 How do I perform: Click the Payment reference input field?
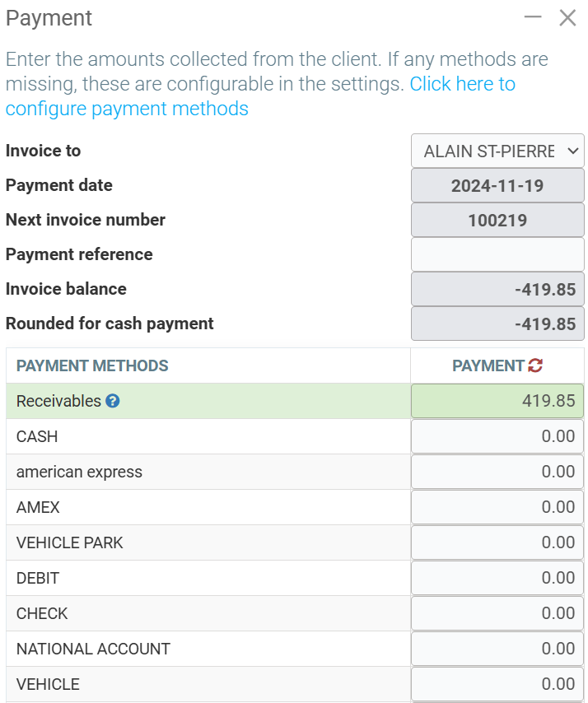497,254
